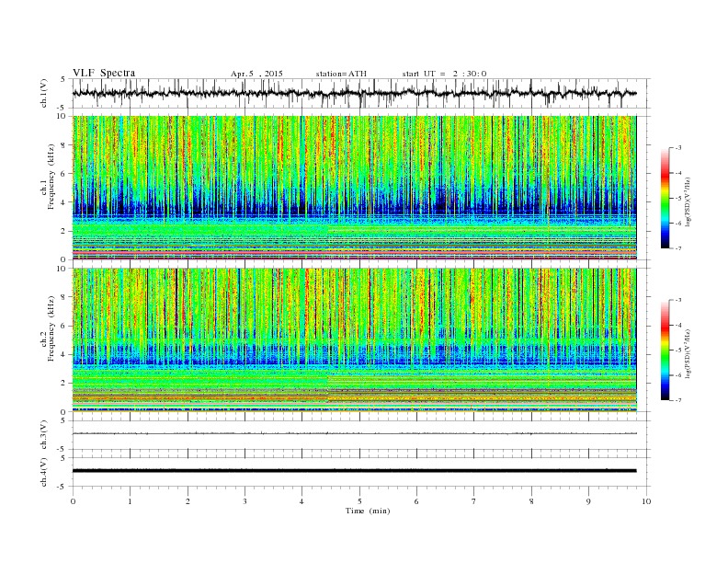Image resolution: width=728 pixels, height=563 pixels.
Task: Click the "station=ATH" header label
Action: [341, 74]
